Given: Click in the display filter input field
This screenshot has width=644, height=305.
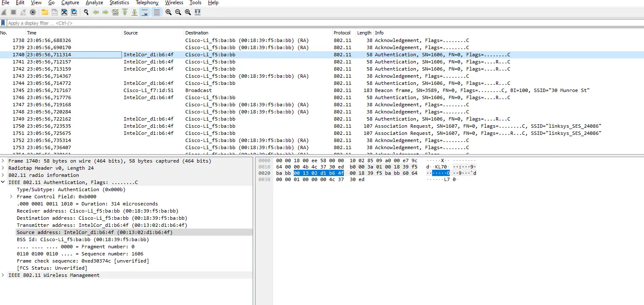Looking at the screenshot, I should pos(294,23).
